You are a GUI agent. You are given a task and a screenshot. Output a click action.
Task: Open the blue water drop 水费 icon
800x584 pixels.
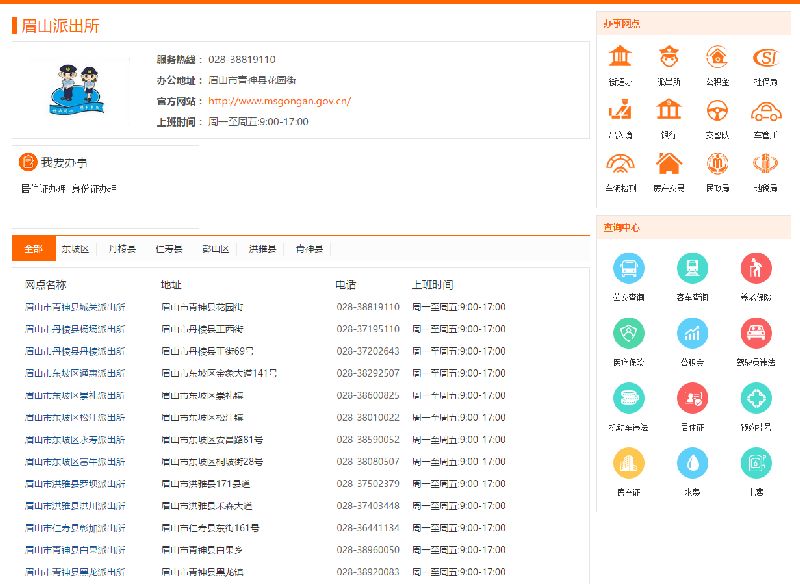(x=692, y=462)
